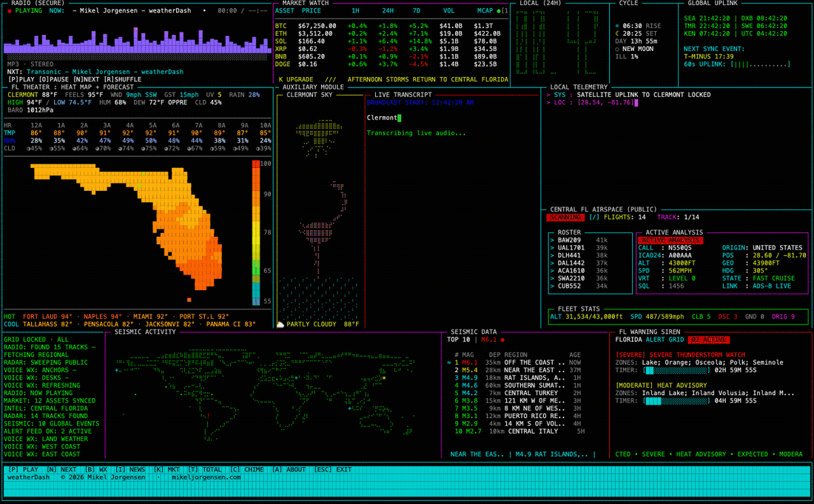Click the SYS telemetry line chevron
This screenshot has height=504, width=814.
click(548, 95)
